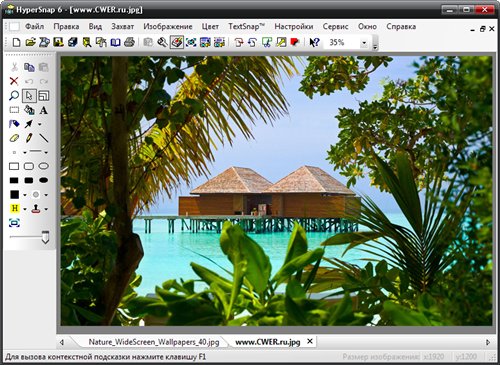
Task: Click the yellow H highlighter tool
Action: [14, 208]
